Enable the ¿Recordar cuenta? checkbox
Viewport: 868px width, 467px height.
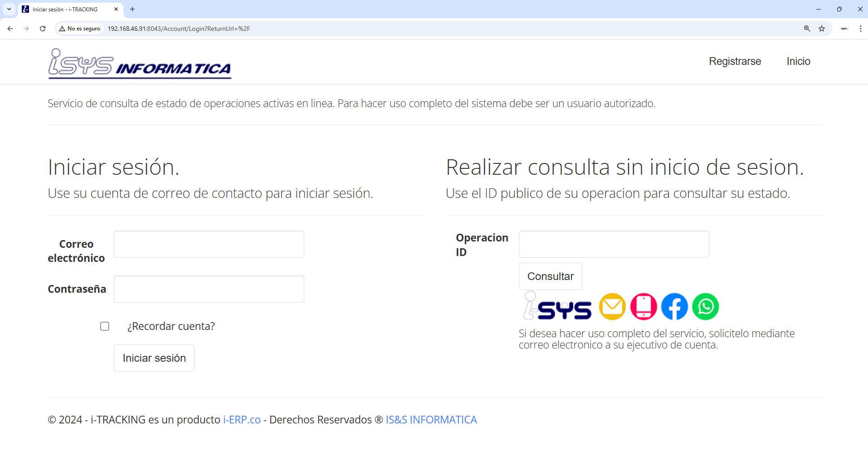click(x=105, y=326)
